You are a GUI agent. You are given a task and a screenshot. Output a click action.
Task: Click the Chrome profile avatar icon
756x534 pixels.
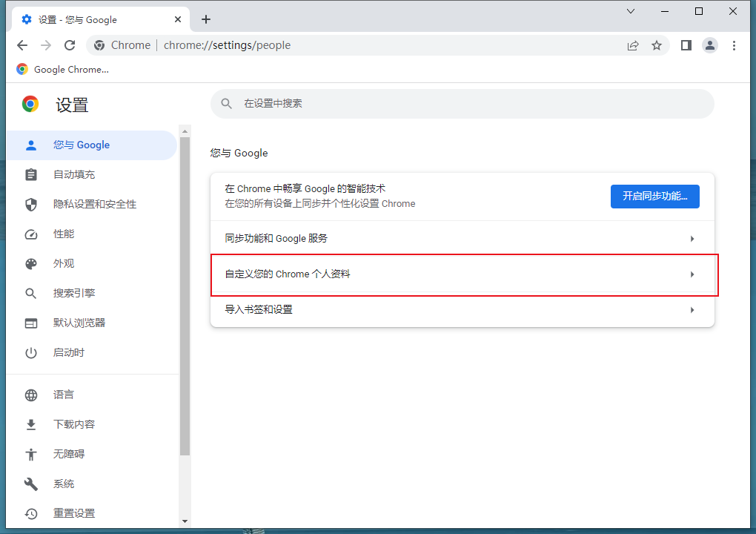(710, 45)
